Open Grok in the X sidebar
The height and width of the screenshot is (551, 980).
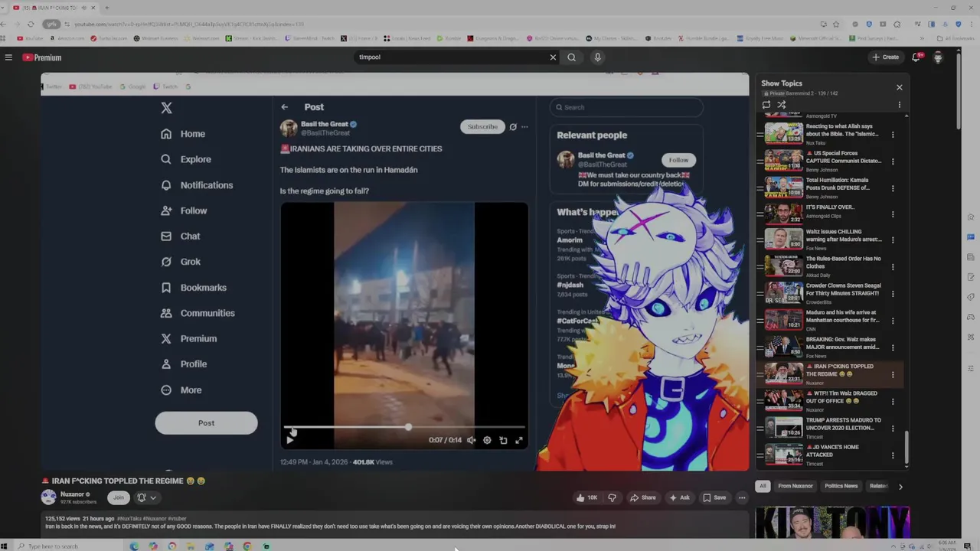point(181,262)
